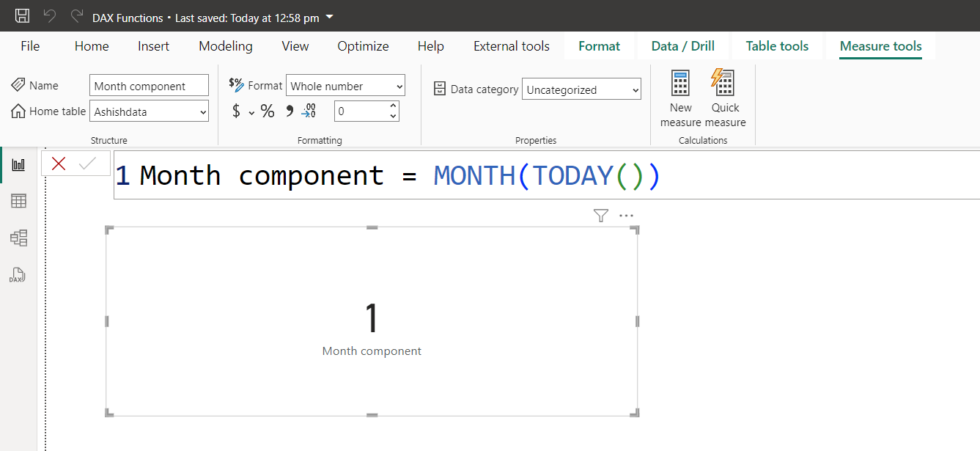Screen dimensions: 980x451
Task: Open the External tools tab
Action: [511, 45]
